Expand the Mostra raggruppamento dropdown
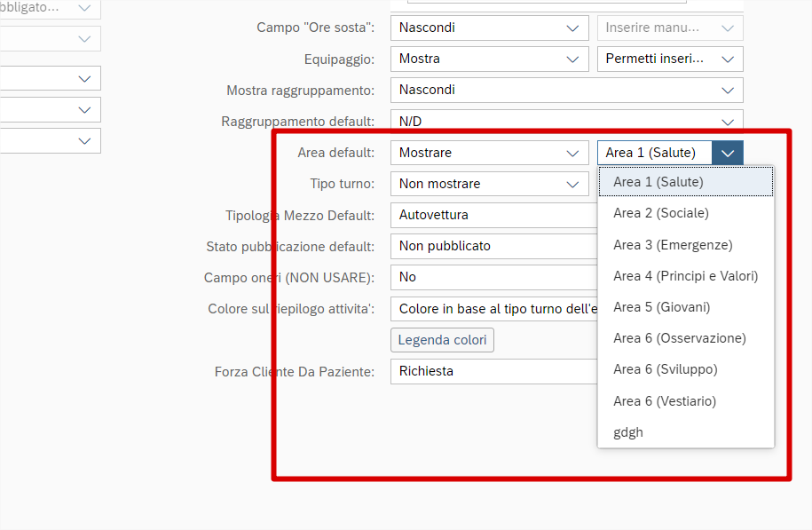 [x=566, y=90]
